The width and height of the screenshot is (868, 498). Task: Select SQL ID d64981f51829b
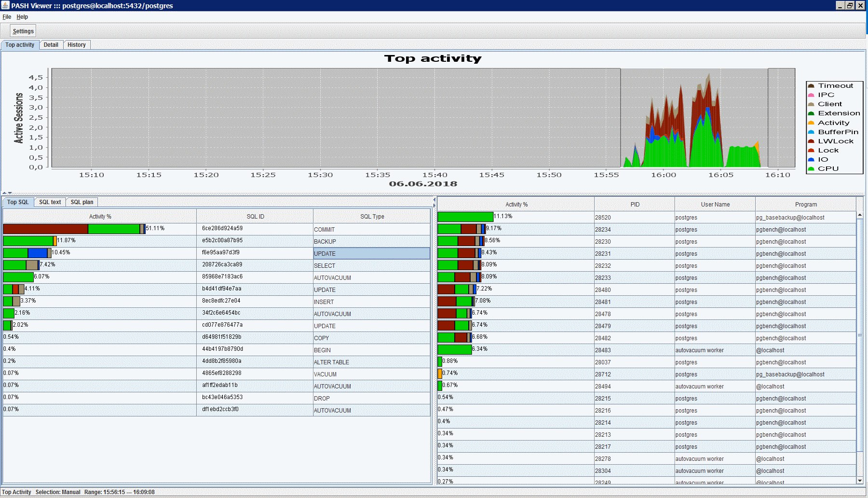[x=222, y=337]
